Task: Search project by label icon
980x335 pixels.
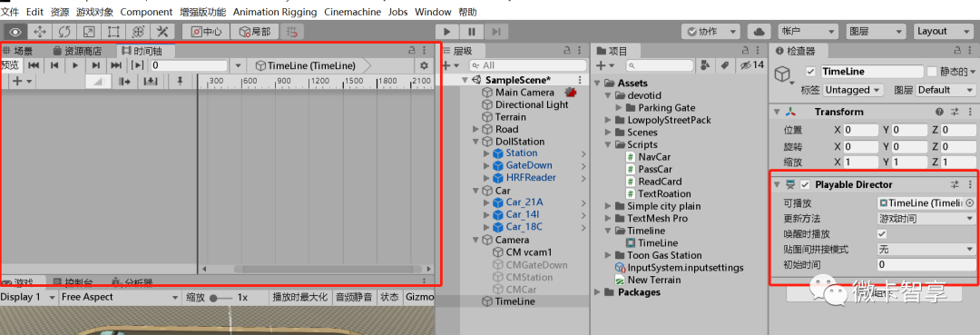Action: click(x=725, y=65)
